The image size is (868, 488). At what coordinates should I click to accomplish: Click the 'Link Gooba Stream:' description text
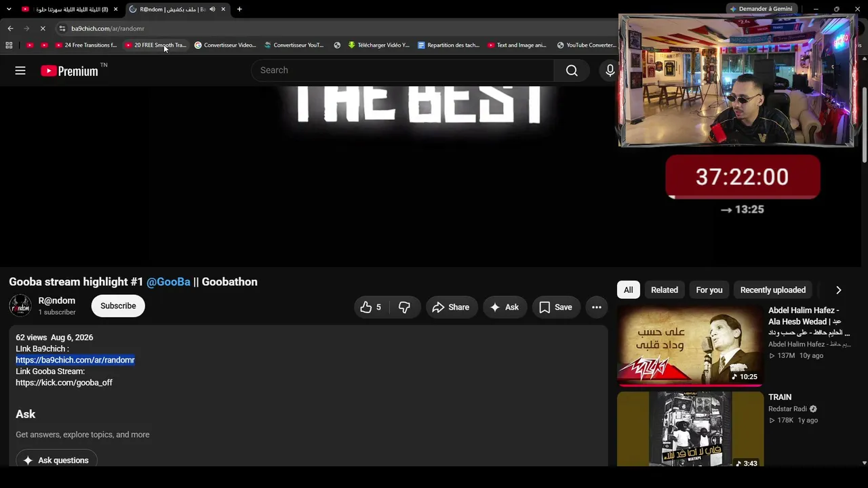pyautogui.click(x=50, y=371)
